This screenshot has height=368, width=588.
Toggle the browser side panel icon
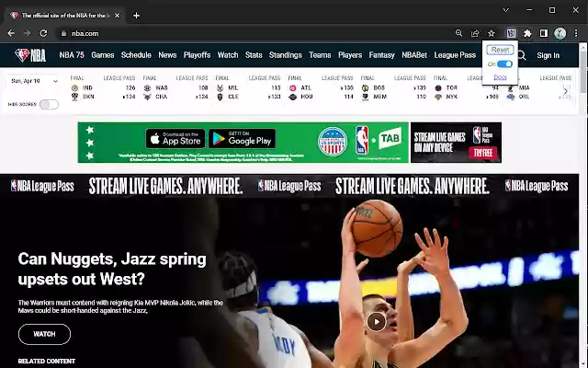tap(543, 33)
